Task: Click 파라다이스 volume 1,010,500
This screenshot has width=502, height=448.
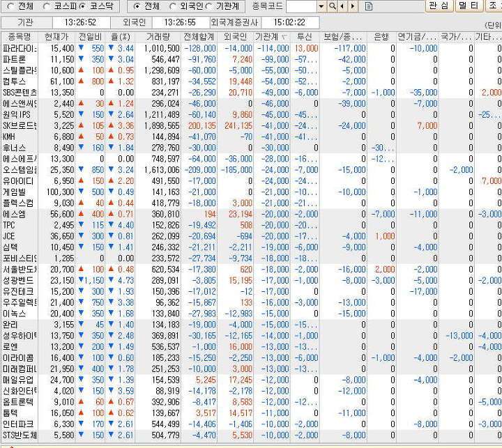Action: 162,49
